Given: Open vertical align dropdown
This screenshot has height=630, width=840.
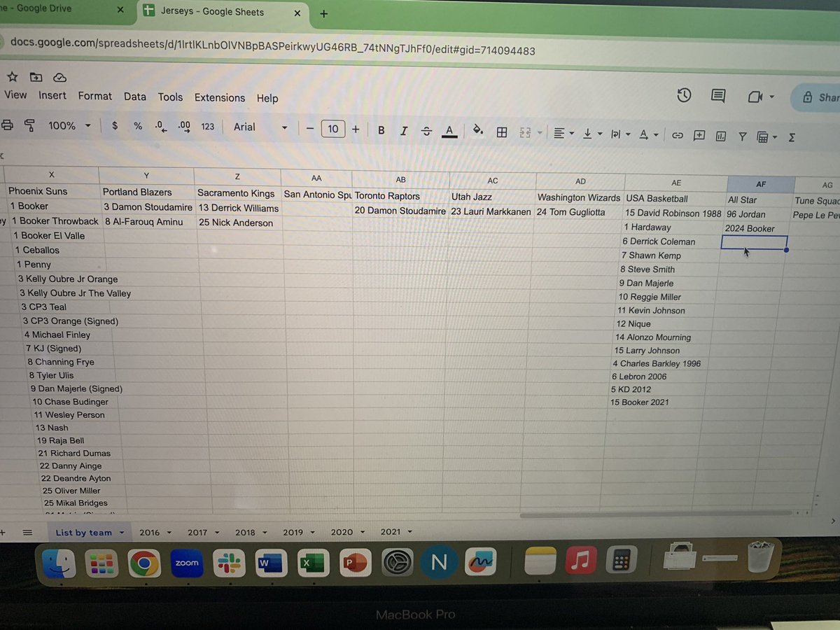Looking at the screenshot, I should point(592,133).
